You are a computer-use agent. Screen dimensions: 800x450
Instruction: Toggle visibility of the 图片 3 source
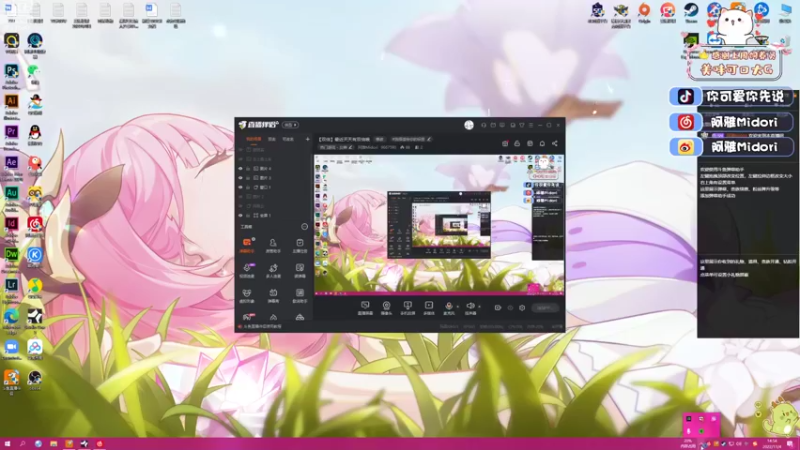(241, 178)
